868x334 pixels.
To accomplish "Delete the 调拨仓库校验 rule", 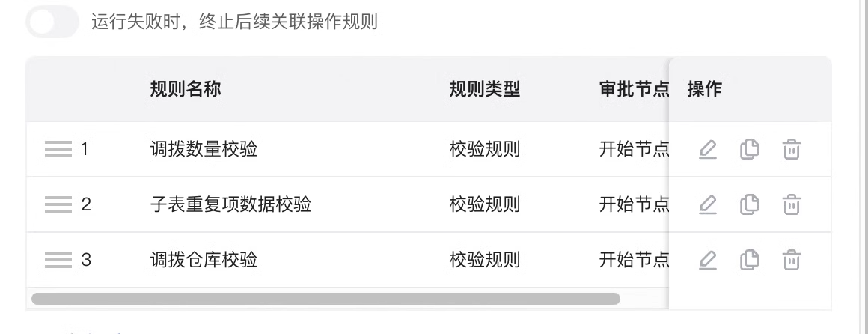I will point(792,260).
